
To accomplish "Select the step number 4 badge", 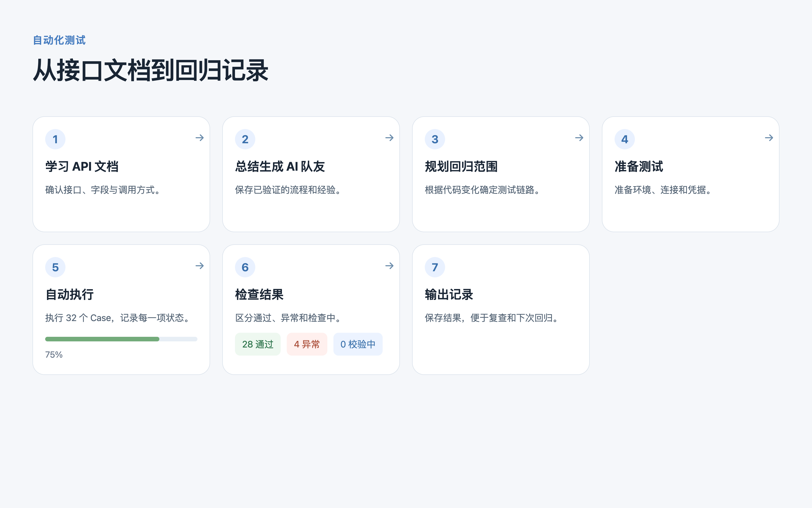I will tap(625, 139).
